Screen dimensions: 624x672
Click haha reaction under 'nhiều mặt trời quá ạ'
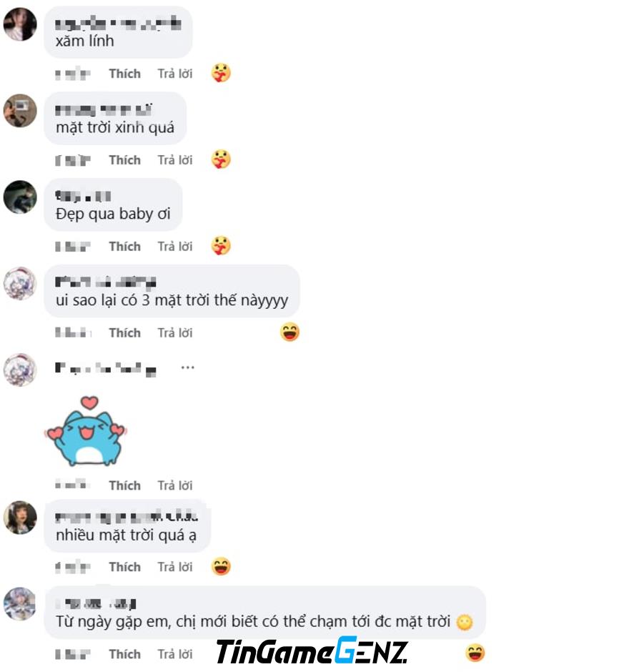point(221,566)
